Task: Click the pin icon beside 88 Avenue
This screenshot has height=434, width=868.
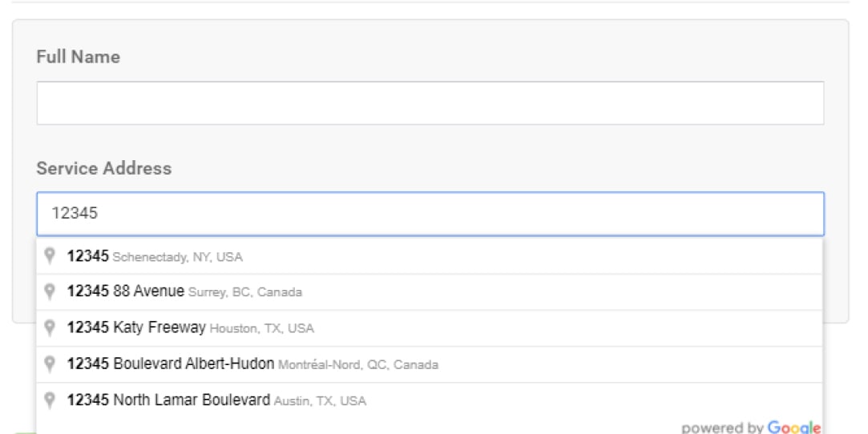Action: (x=50, y=291)
